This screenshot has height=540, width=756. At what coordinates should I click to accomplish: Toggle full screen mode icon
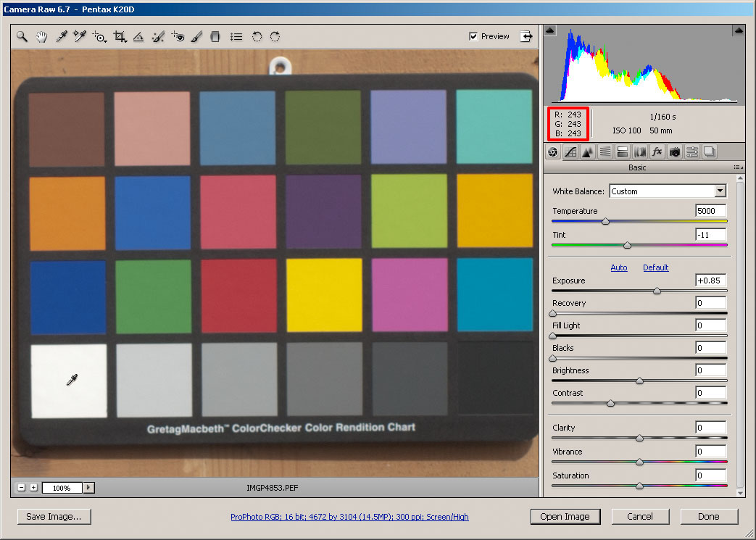526,36
